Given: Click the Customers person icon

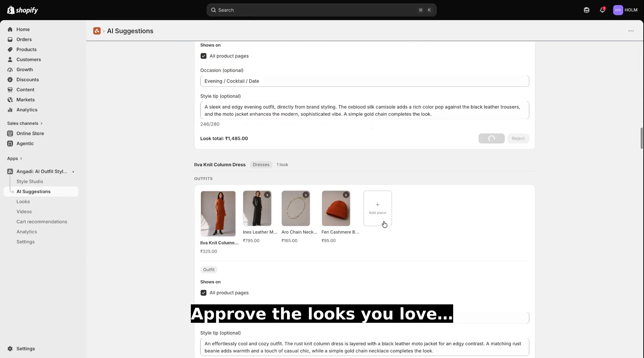Looking at the screenshot, I should pos(10,60).
